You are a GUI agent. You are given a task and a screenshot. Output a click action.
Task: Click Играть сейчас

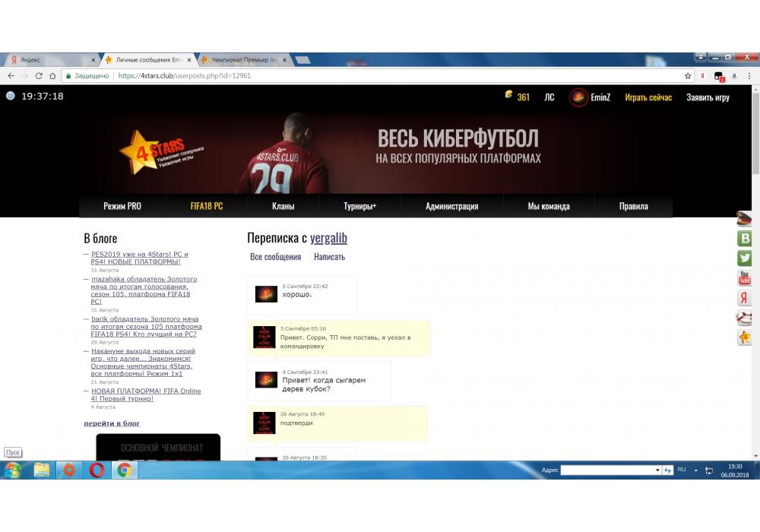(648, 97)
